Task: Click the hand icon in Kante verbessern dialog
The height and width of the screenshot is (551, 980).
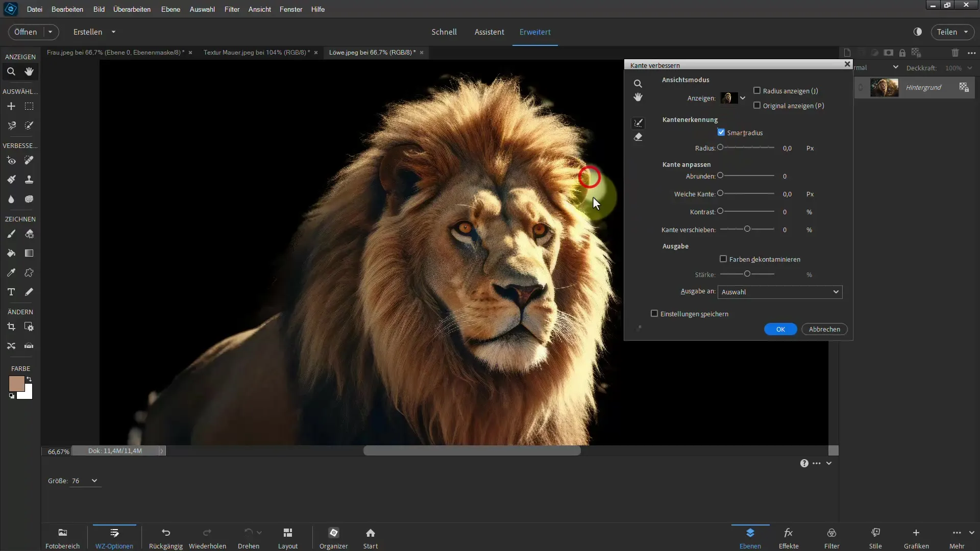Action: click(x=638, y=97)
